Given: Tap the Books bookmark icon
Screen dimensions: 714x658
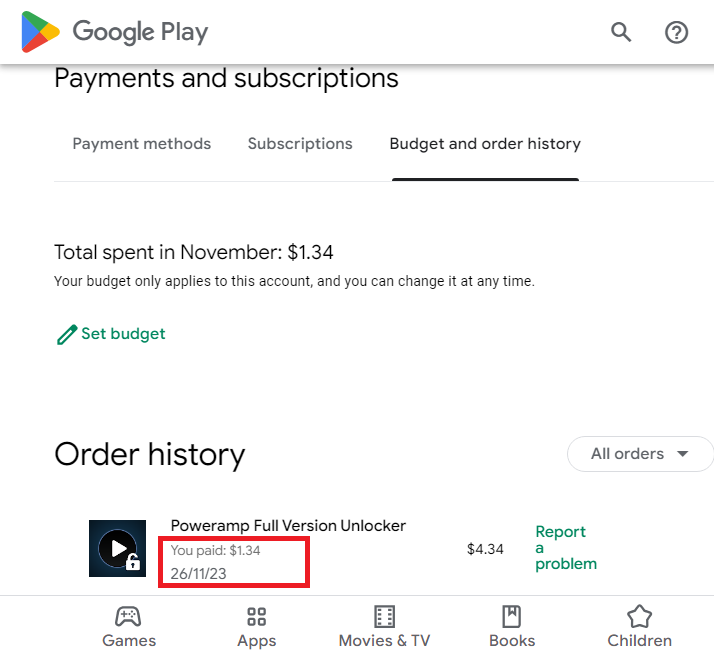Looking at the screenshot, I should (x=511, y=617).
